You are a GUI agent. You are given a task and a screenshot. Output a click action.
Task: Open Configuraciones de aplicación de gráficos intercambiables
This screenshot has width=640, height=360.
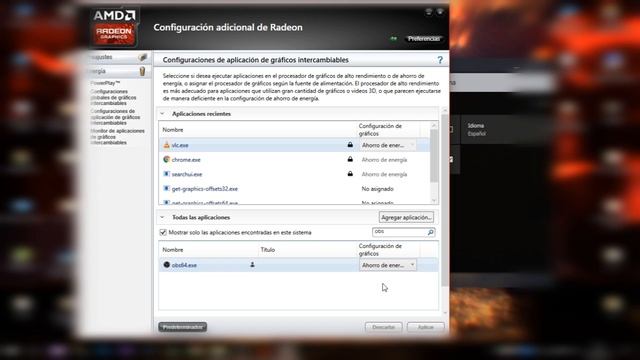pyautogui.click(x=115, y=117)
